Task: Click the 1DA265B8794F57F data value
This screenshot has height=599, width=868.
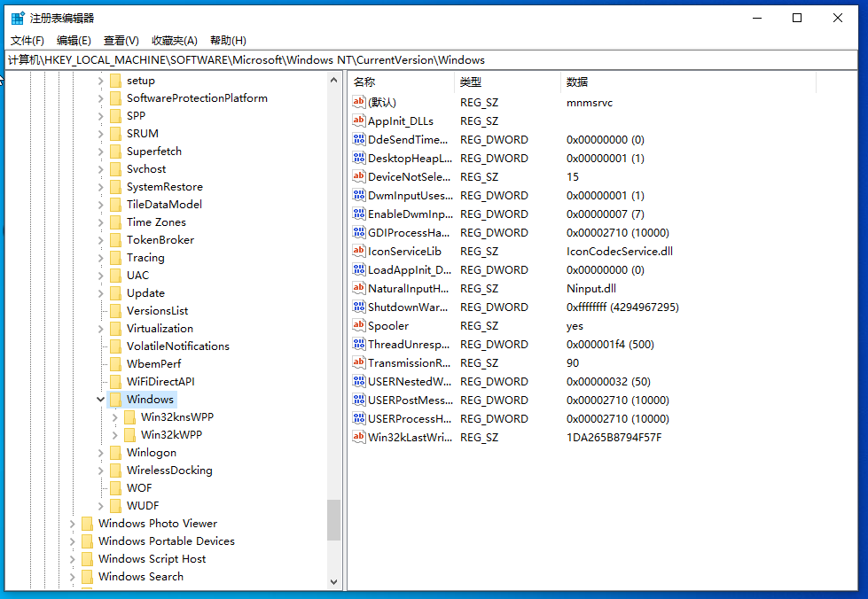Action: (614, 438)
